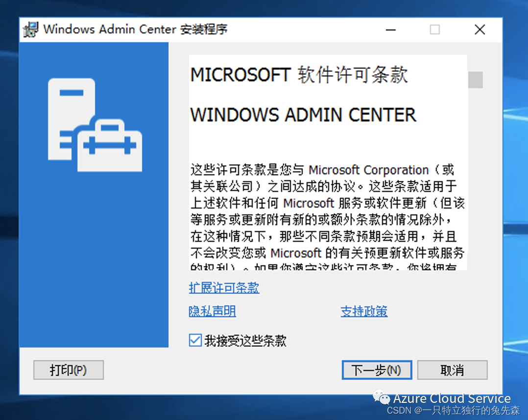The height and width of the screenshot is (420, 528).
Task: Minimize the Windows Admin Center installer window
Action: pos(391,29)
